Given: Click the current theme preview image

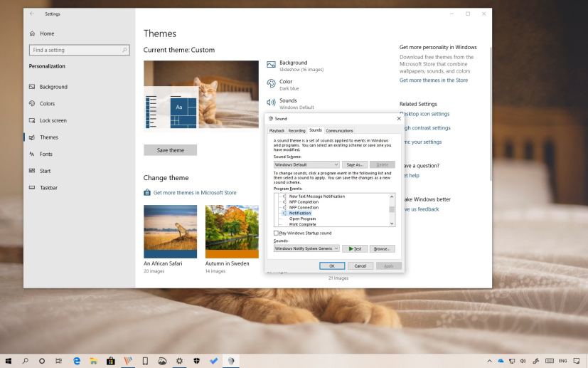Looking at the screenshot, I should (x=201, y=95).
